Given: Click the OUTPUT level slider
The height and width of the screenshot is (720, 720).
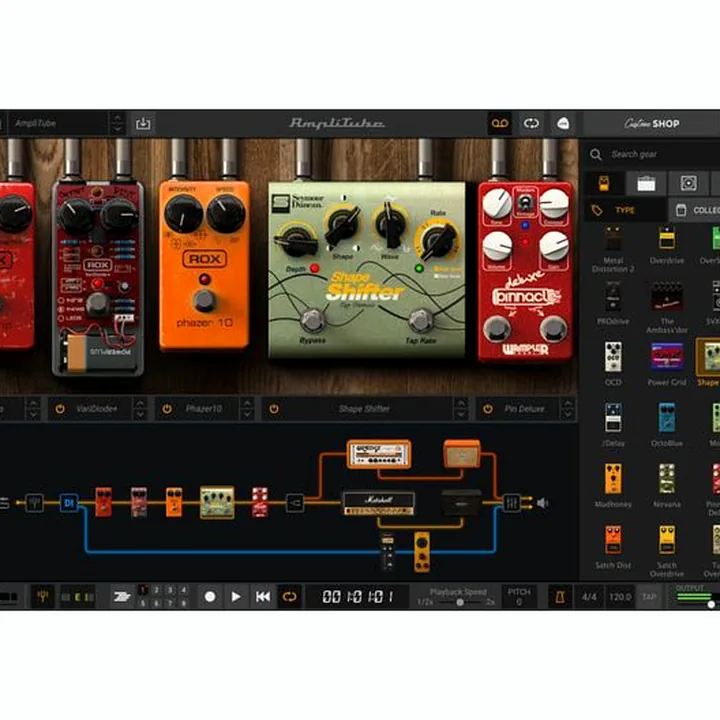Looking at the screenshot, I should 711,604.
